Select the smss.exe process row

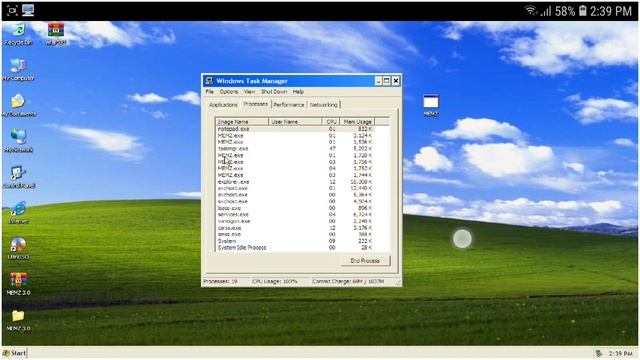(302, 234)
